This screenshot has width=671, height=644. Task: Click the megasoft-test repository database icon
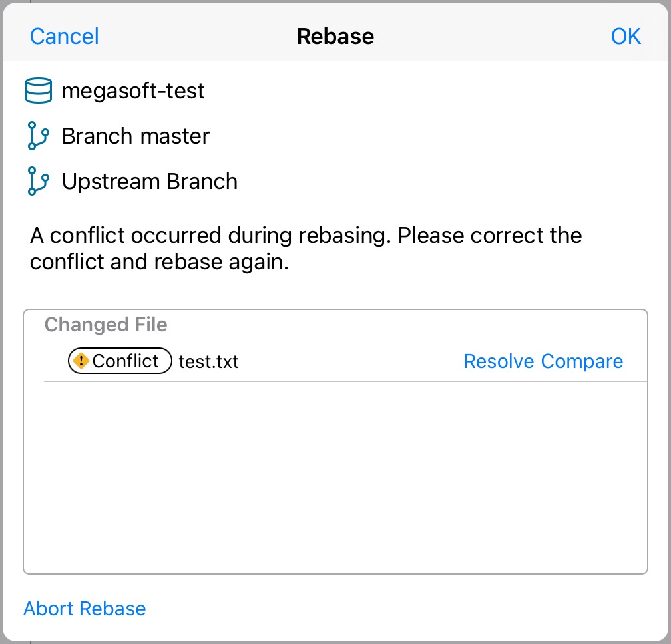[x=39, y=90]
